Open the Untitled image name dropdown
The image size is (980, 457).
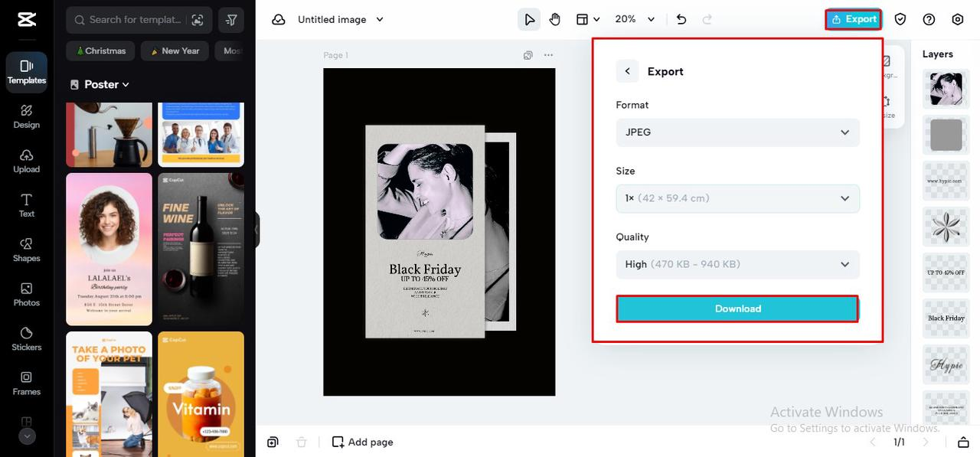click(341, 20)
